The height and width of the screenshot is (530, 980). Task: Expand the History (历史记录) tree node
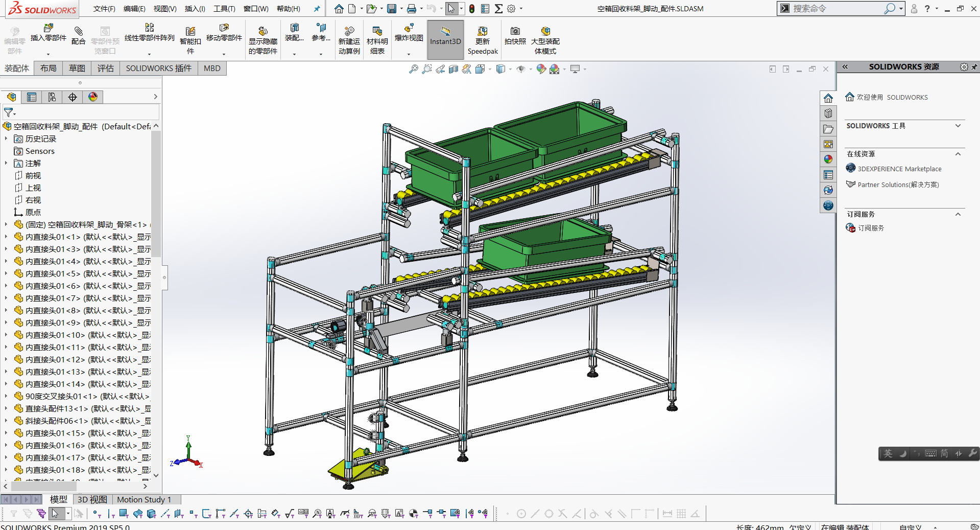[x=6, y=139]
